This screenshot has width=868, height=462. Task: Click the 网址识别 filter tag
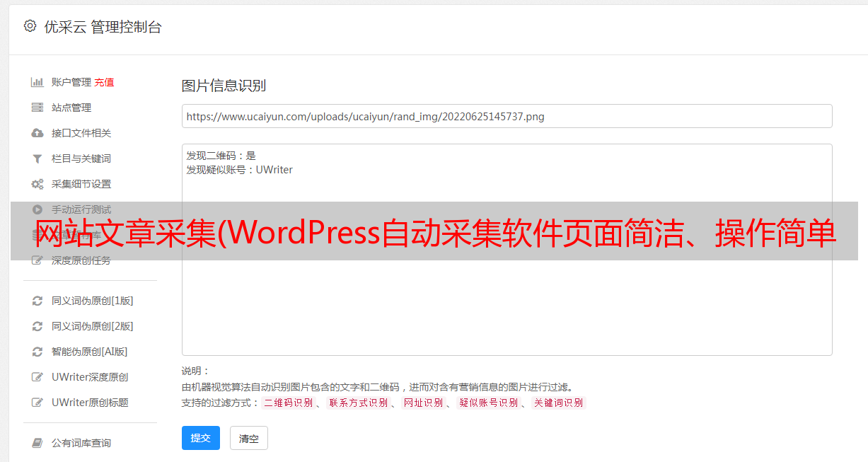[x=423, y=403]
